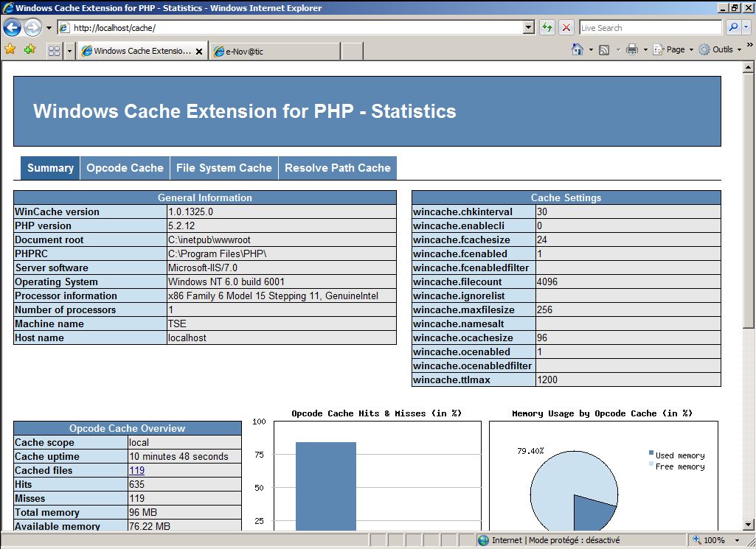Screen dimensions: 756x549
Task: Click the Internet zone globe status icon
Action: (x=483, y=540)
